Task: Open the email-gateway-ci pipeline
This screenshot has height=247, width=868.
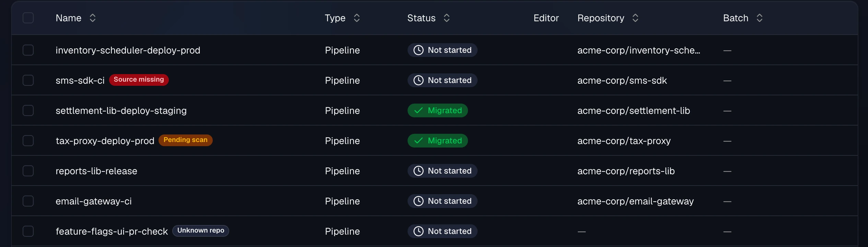Action: 94,201
